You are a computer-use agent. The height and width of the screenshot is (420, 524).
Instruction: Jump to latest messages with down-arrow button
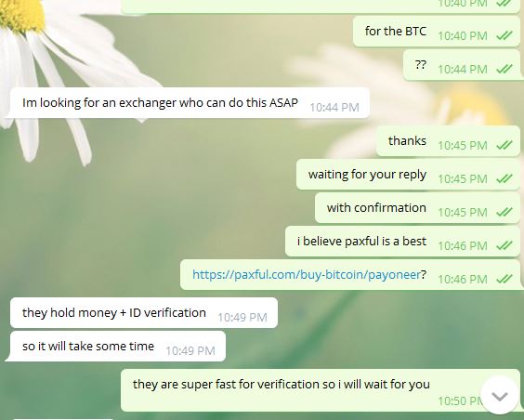(500, 395)
